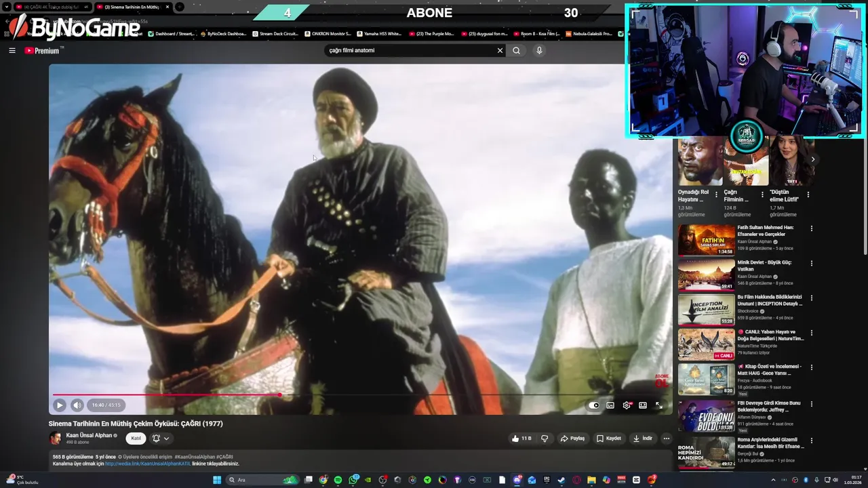Screen dimensions: 868x488
Task: Open the YouTube hamburger guide menu
Action: (12, 50)
